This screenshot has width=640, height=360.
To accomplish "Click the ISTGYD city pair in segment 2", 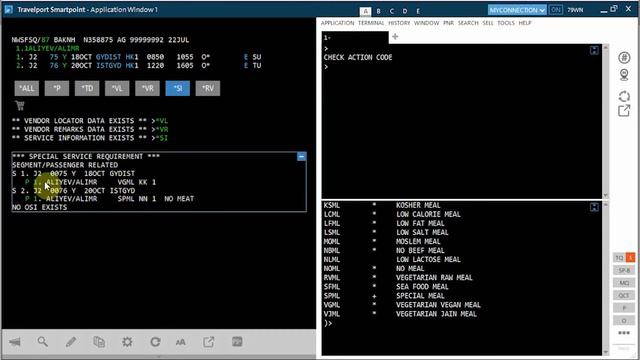I will point(109,66).
